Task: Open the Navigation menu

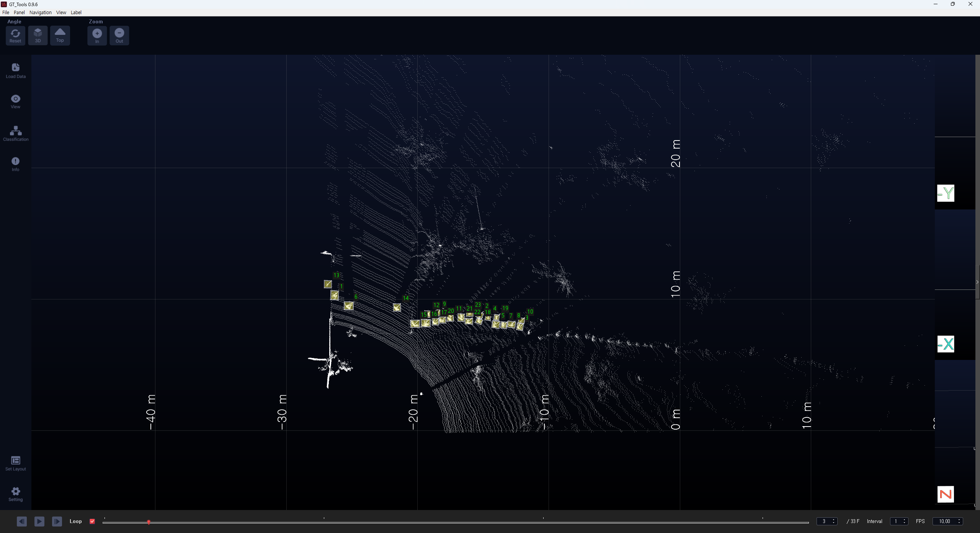Action: (x=40, y=12)
